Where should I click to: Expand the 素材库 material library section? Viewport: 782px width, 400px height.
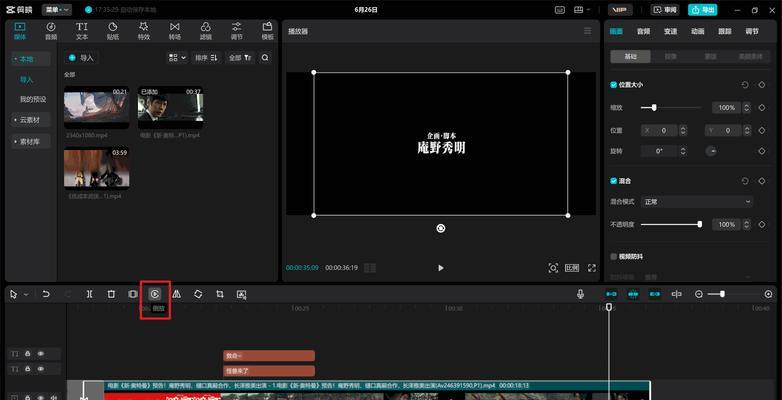(31, 142)
